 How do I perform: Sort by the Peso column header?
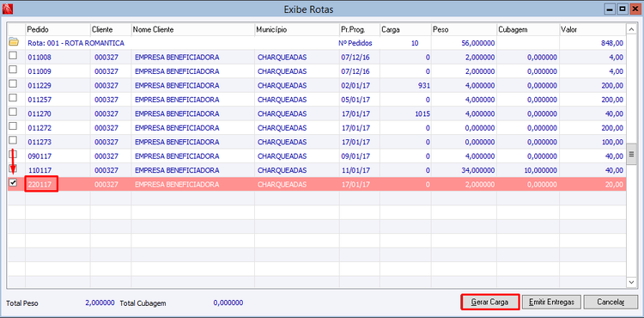464,29
